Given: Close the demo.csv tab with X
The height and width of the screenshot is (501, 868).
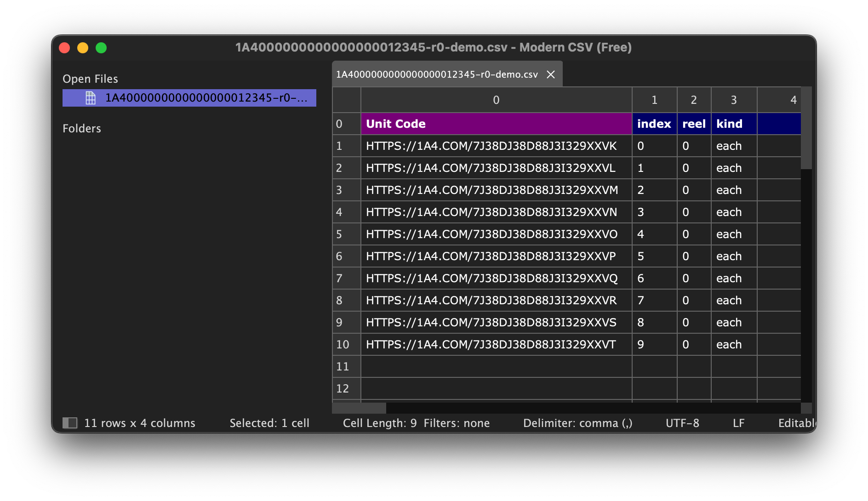Looking at the screenshot, I should (551, 74).
